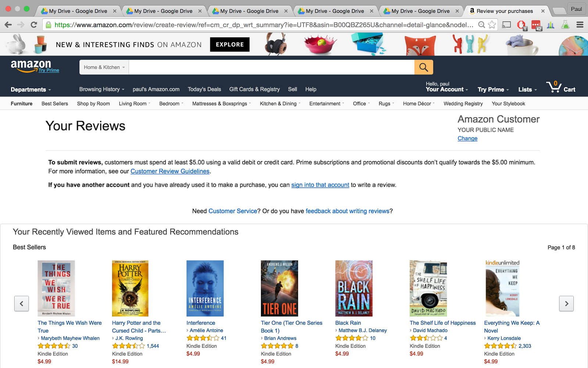The image size is (588, 368).
Task: Click the orange Amazon search button
Action: click(424, 67)
